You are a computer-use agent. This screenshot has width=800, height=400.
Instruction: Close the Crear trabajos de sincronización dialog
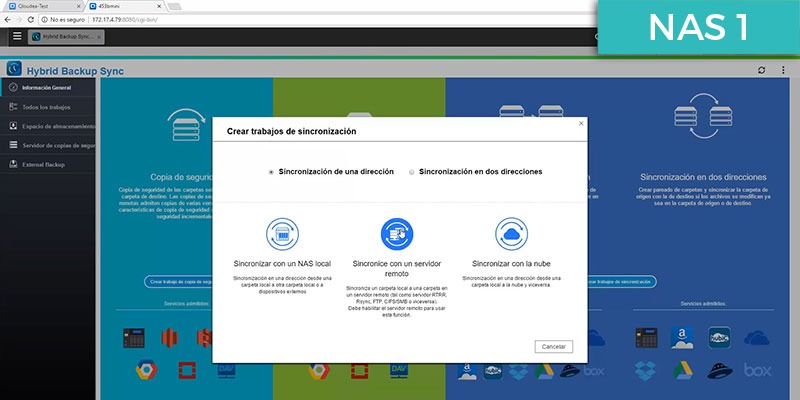[581, 123]
